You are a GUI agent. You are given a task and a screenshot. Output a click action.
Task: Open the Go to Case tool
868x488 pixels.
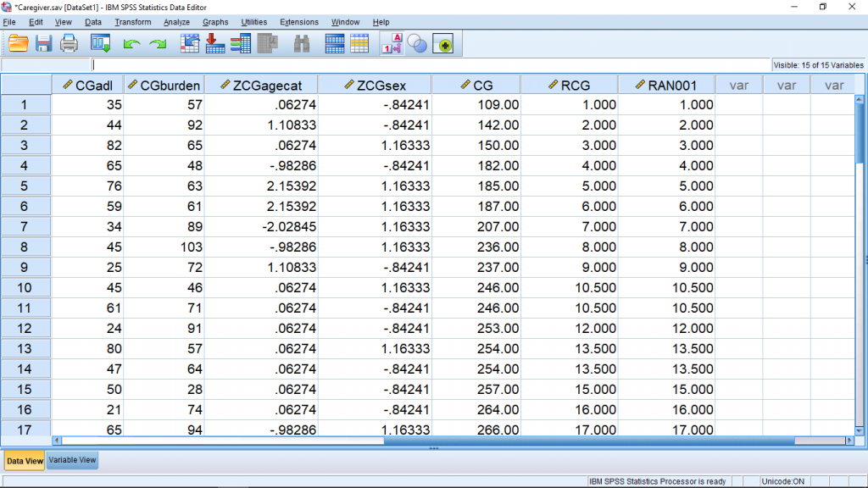190,43
